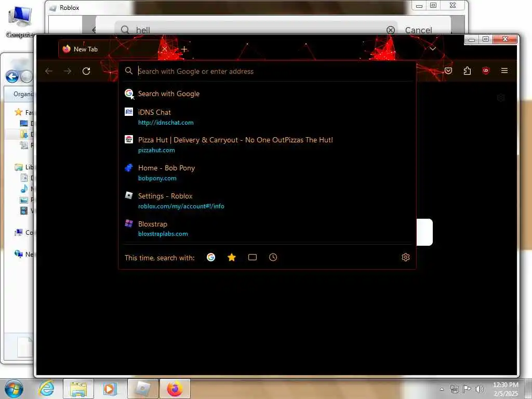The image size is (532, 399).
Task: Search this time in open Tabs icon
Action: [x=252, y=257]
